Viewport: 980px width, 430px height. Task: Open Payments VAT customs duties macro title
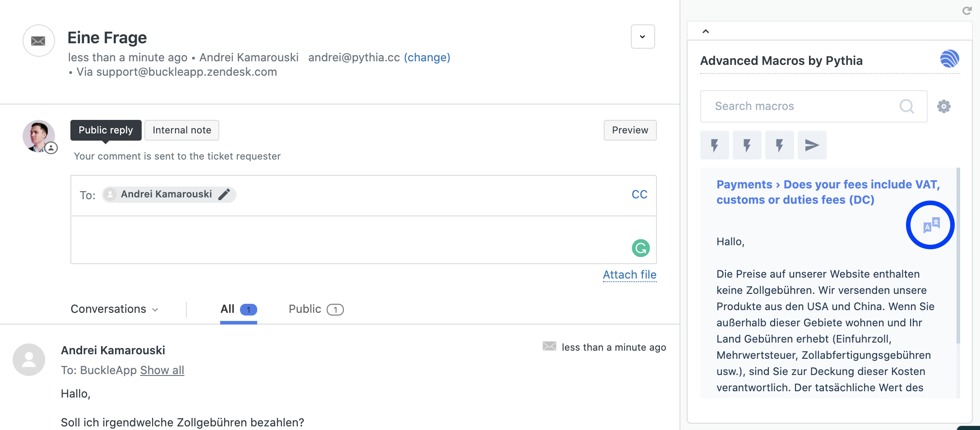pos(828,192)
